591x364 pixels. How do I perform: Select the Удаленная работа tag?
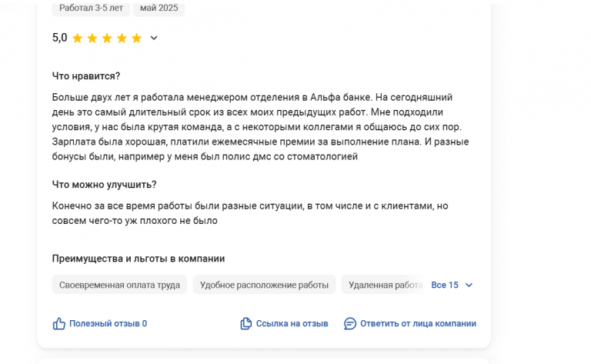click(386, 285)
